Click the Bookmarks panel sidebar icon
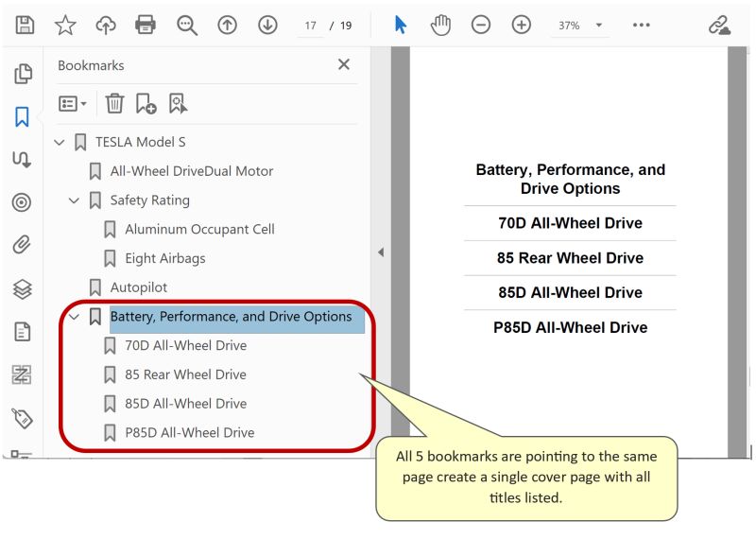The image size is (756, 539). pos(22,116)
